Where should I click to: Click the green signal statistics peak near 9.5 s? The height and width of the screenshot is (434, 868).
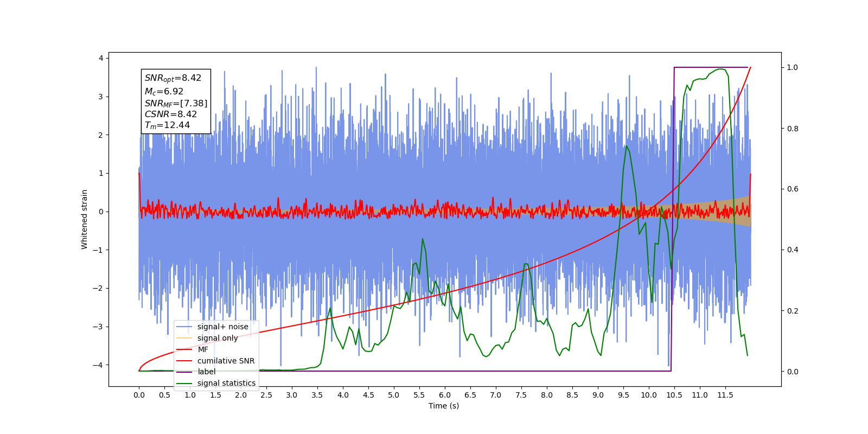626,146
